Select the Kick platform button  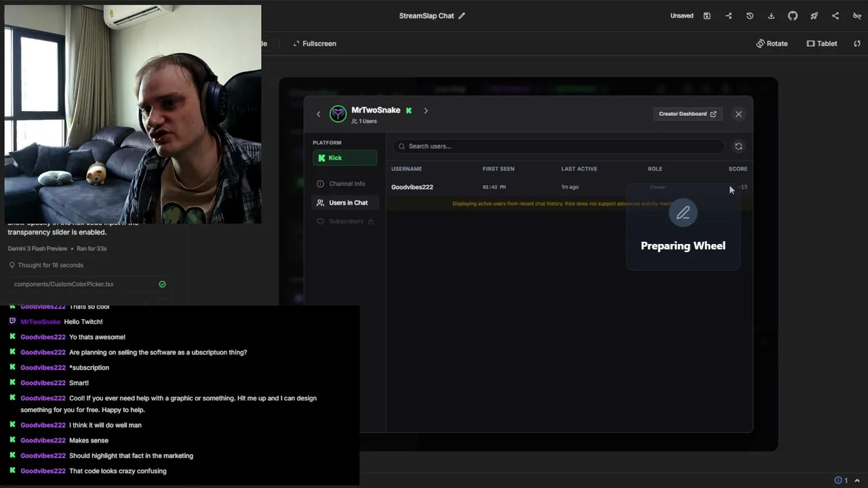click(x=344, y=158)
